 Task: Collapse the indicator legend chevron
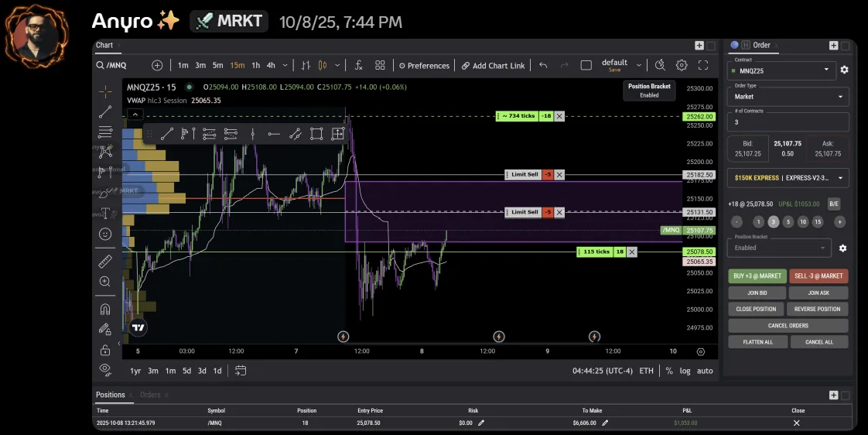[135, 114]
